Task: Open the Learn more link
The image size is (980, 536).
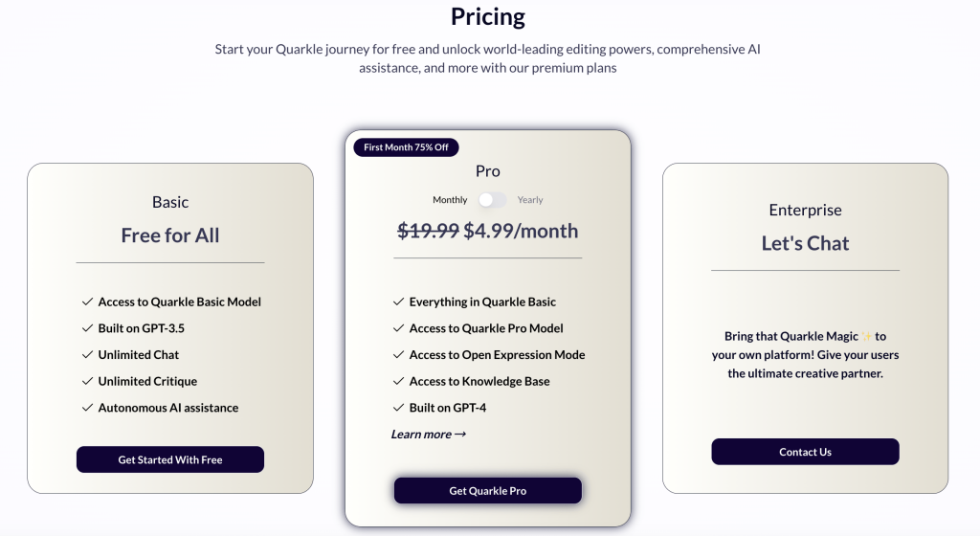Action: pos(421,435)
